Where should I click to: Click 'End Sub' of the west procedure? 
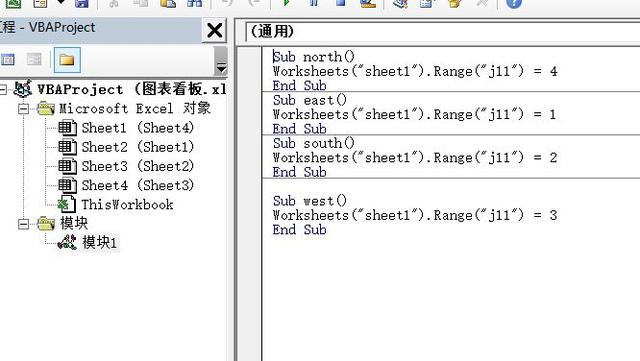[300, 230]
